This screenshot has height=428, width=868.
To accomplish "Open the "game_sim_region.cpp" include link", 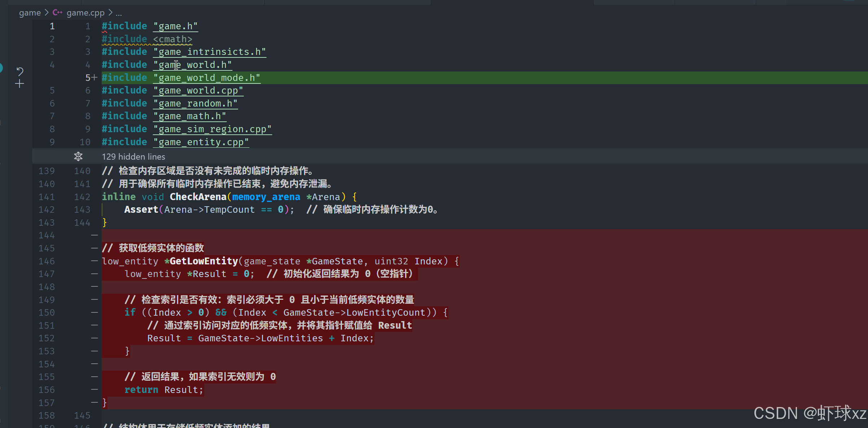I will click(x=212, y=129).
